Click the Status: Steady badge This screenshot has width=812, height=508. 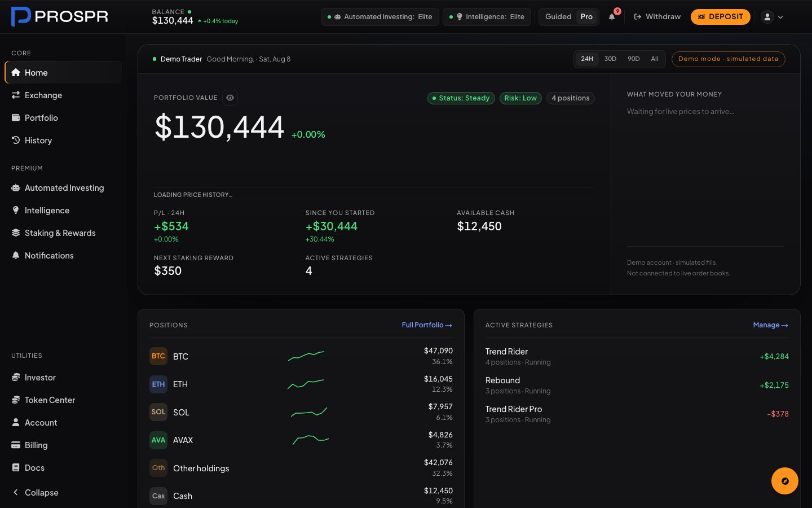tap(461, 98)
